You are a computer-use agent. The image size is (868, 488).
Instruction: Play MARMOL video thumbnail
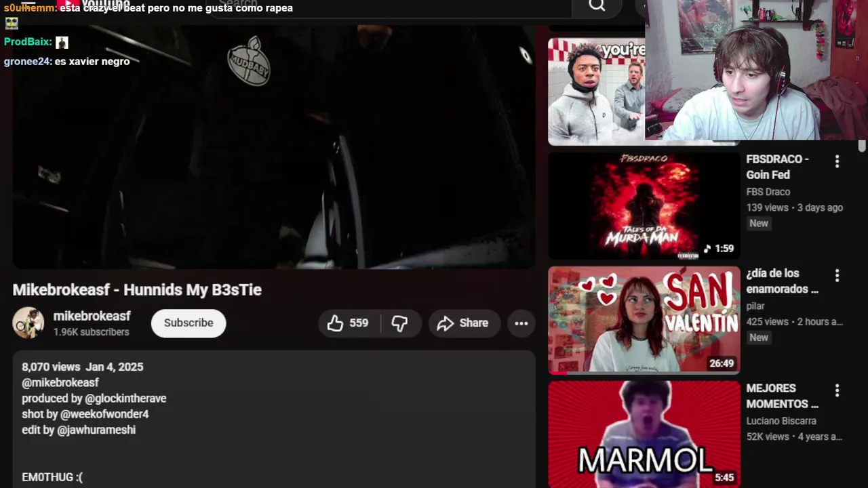point(644,434)
